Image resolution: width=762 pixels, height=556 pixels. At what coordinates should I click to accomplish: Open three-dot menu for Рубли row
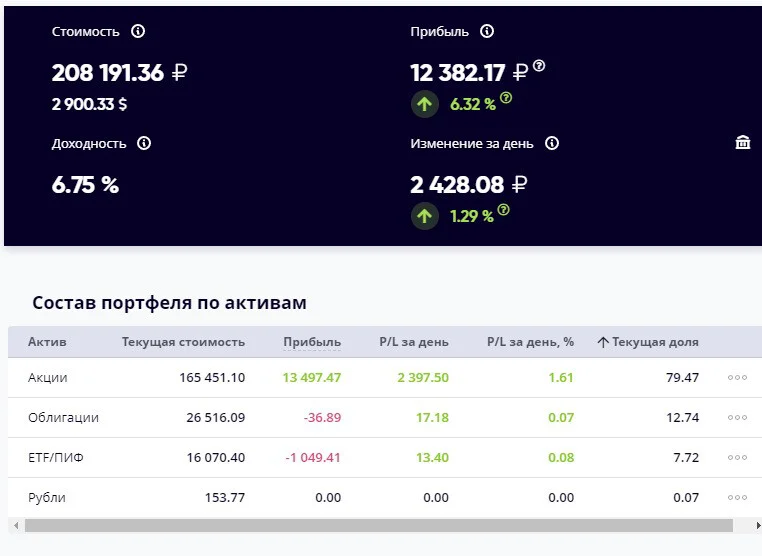coord(737,497)
